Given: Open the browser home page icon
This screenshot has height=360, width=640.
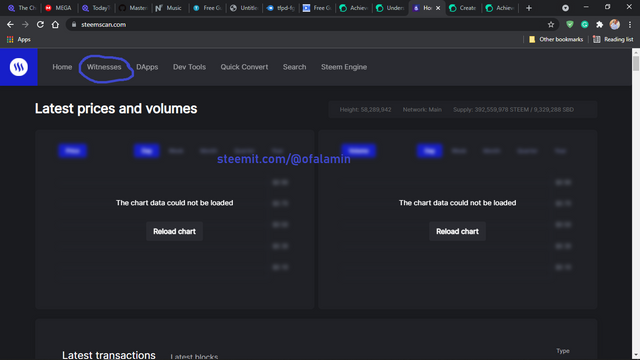Looking at the screenshot, I should pyautogui.click(x=55, y=24).
